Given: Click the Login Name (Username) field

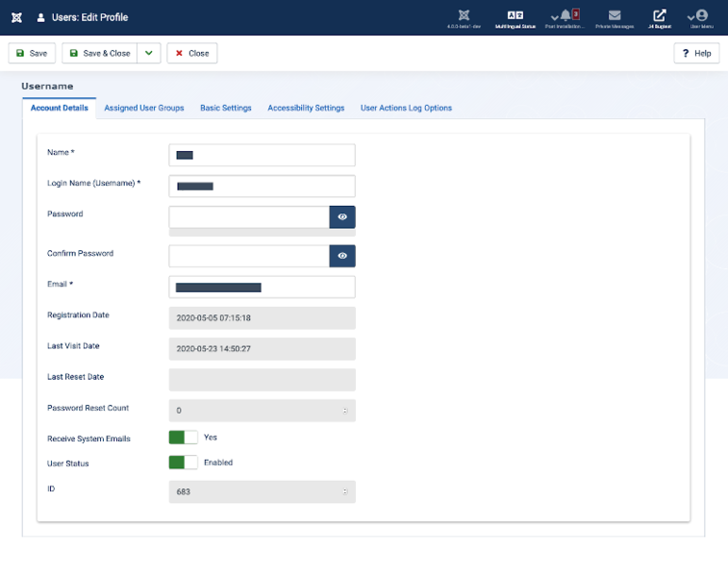Looking at the screenshot, I should tap(262, 187).
